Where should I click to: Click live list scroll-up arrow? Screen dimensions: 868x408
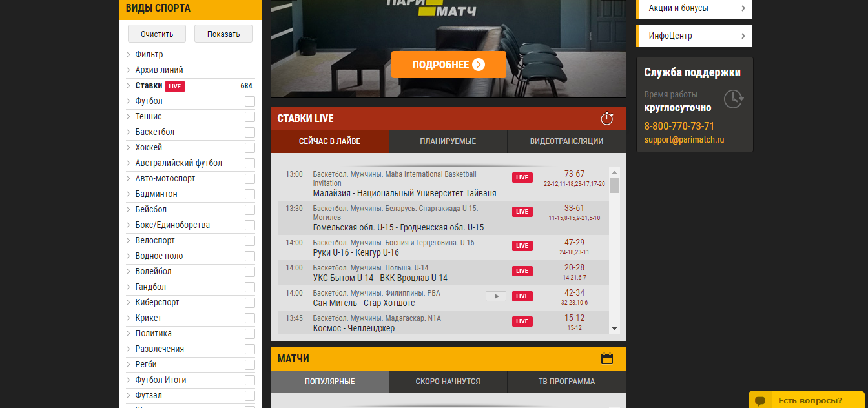pos(614,172)
